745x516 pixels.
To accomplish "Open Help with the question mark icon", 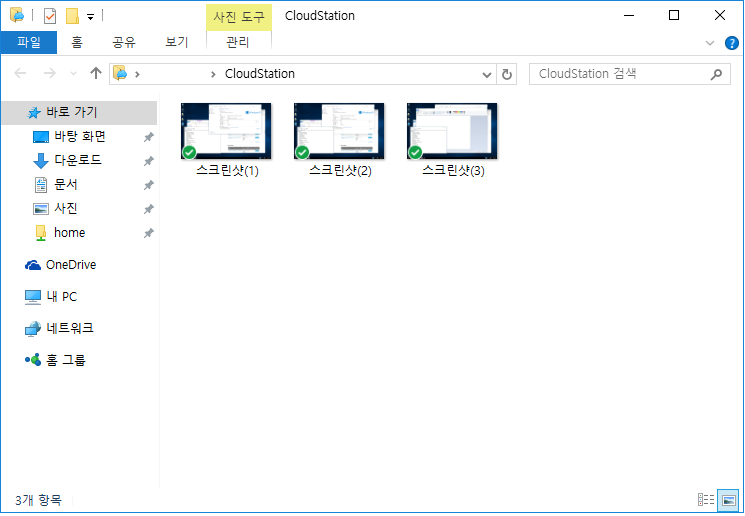I will click(732, 43).
